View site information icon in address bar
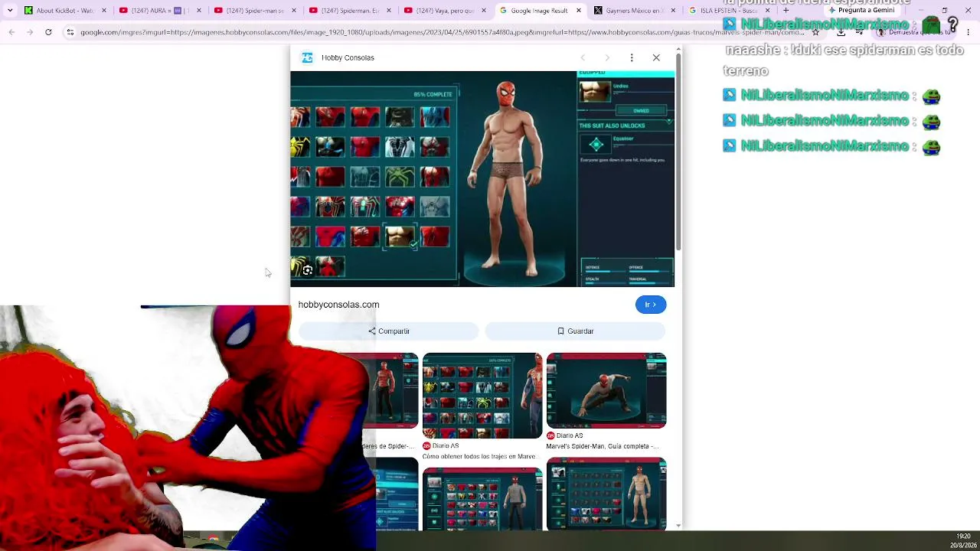 (70, 32)
